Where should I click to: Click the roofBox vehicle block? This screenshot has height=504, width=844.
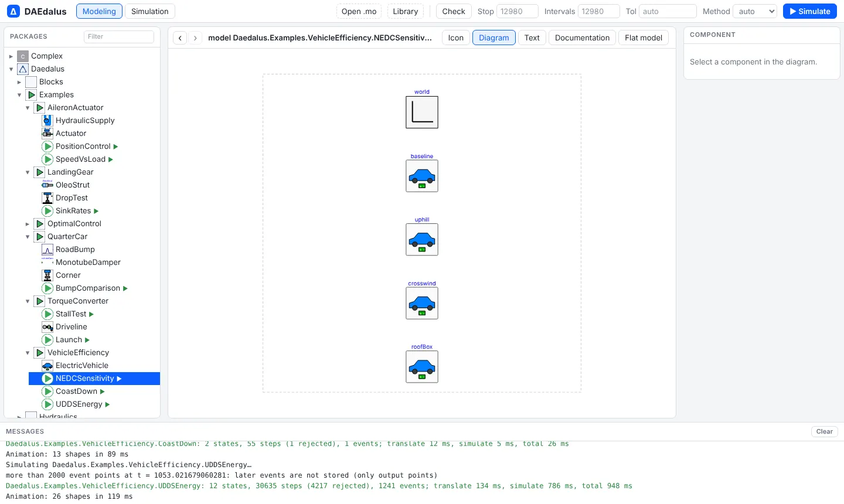click(x=422, y=366)
